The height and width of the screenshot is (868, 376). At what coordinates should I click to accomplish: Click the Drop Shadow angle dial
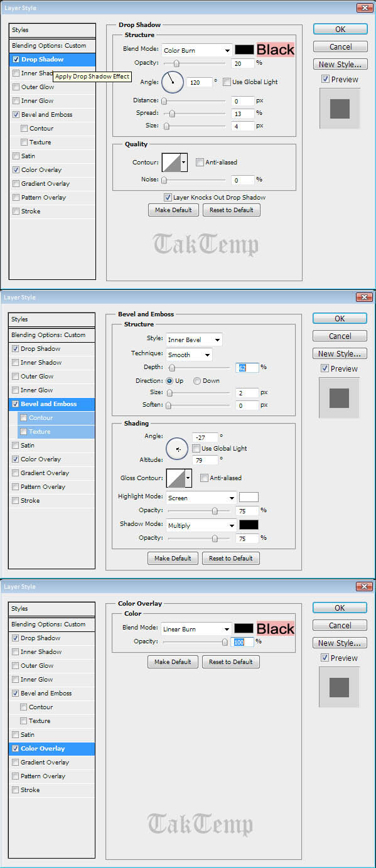pyautogui.click(x=172, y=82)
